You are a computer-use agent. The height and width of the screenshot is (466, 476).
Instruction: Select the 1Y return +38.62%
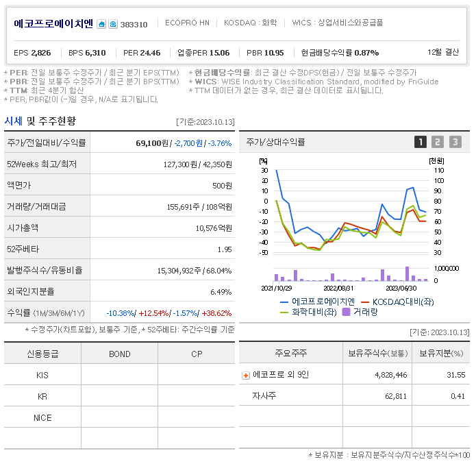(x=216, y=313)
